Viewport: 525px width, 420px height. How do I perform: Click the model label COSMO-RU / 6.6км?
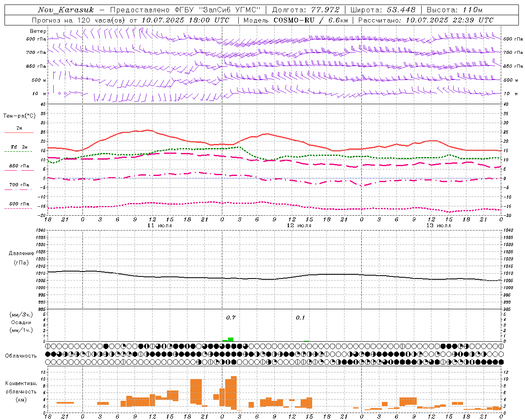(x=310, y=20)
